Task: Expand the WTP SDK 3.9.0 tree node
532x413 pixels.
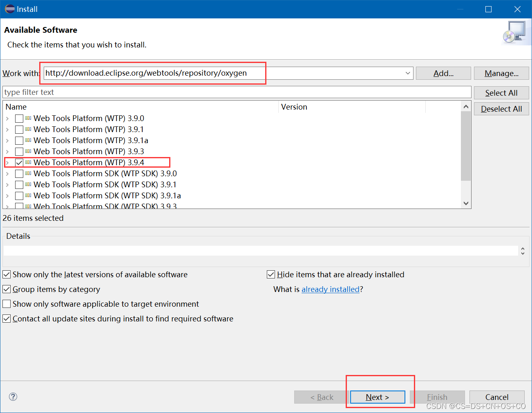Action: click(x=7, y=174)
